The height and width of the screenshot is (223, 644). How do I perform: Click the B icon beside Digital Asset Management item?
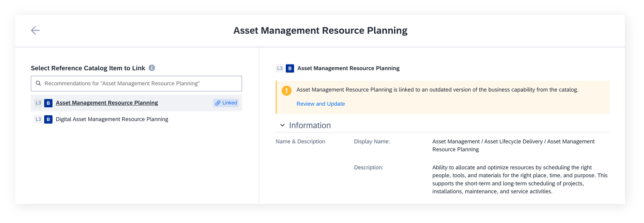point(48,119)
